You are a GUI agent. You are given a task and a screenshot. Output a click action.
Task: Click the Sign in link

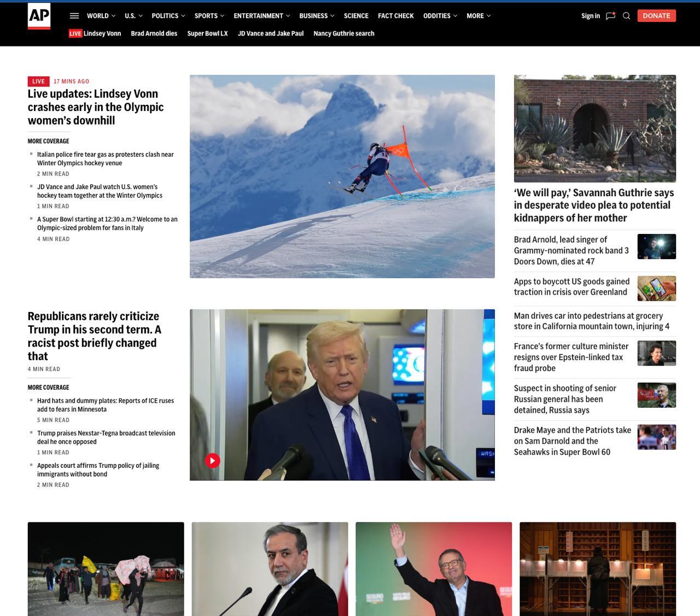(x=590, y=16)
